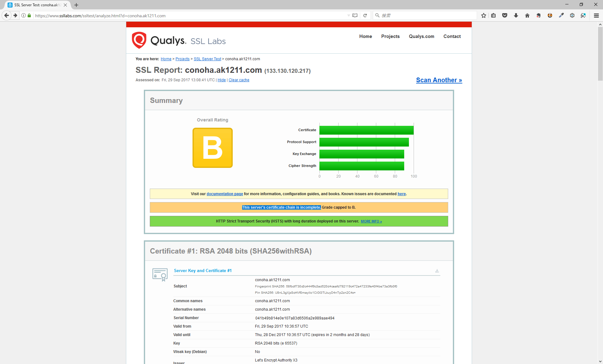Go forward with the browser forward arrow

(x=15, y=15)
